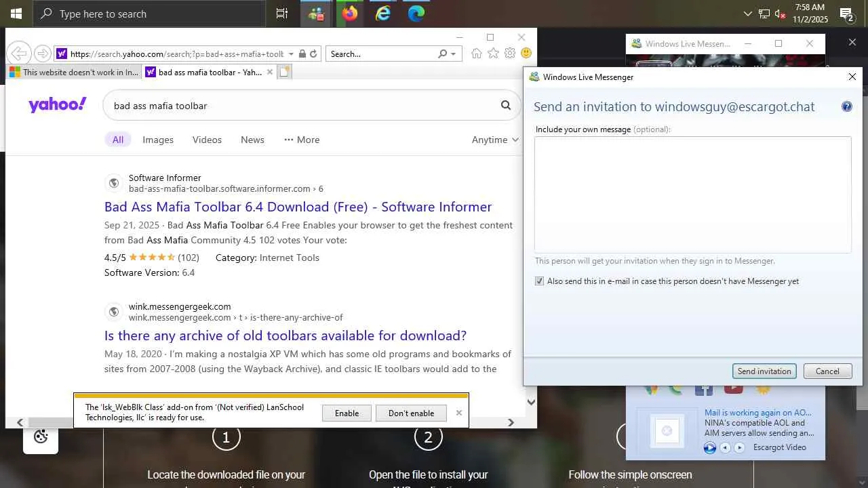Viewport: 868px width, 488px height.
Task: Click the IE 'Search...' input box
Action: coord(381,54)
